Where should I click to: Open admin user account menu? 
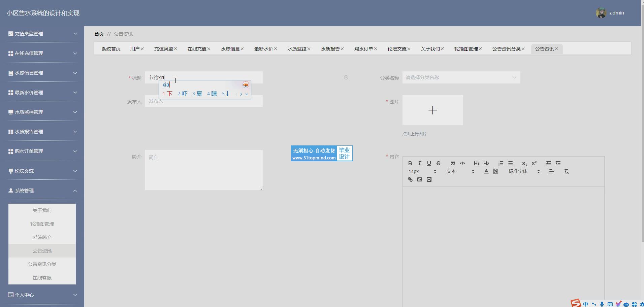pos(610,13)
